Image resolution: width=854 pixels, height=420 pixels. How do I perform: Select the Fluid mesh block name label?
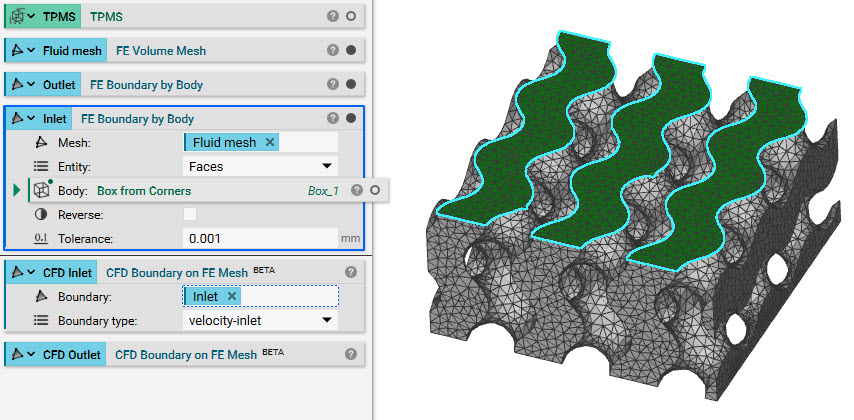point(72,51)
